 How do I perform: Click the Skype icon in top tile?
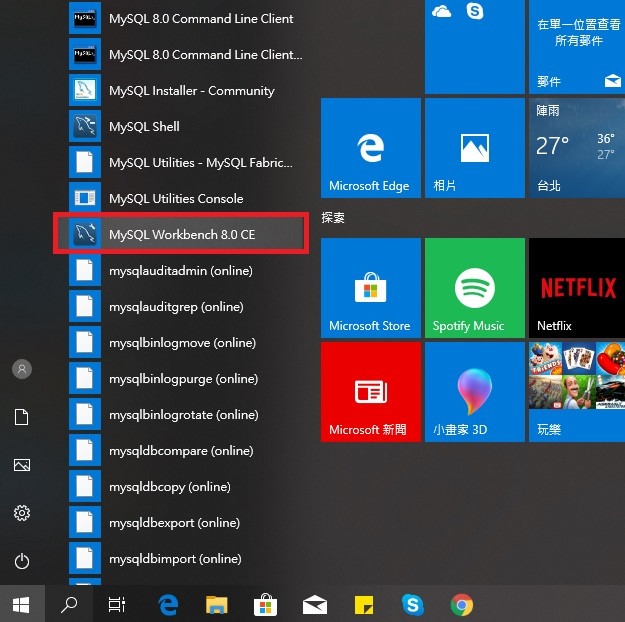coord(475,11)
